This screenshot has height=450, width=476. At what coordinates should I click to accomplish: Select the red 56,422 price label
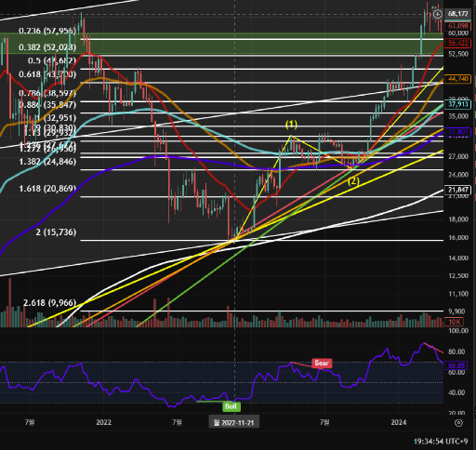point(457,43)
